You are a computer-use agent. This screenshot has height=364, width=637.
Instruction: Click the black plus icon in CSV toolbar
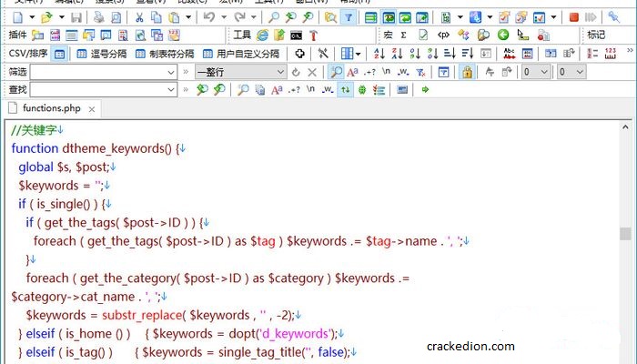click(299, 53)
